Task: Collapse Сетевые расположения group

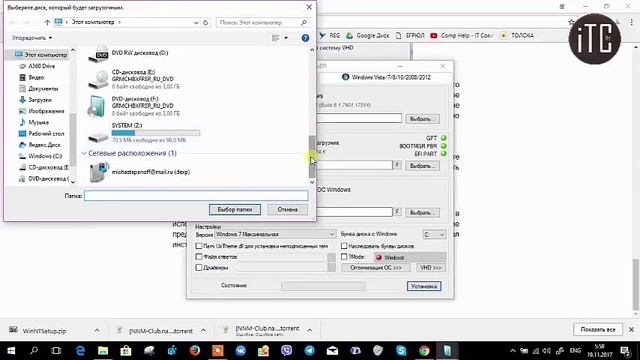Action: coord(84,153)
